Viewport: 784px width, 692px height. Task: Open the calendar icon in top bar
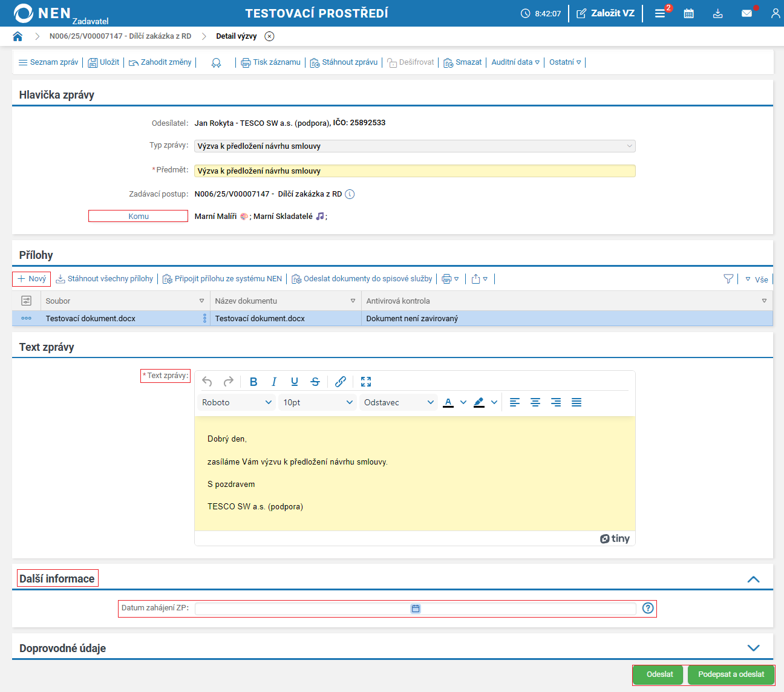point(688,13)
